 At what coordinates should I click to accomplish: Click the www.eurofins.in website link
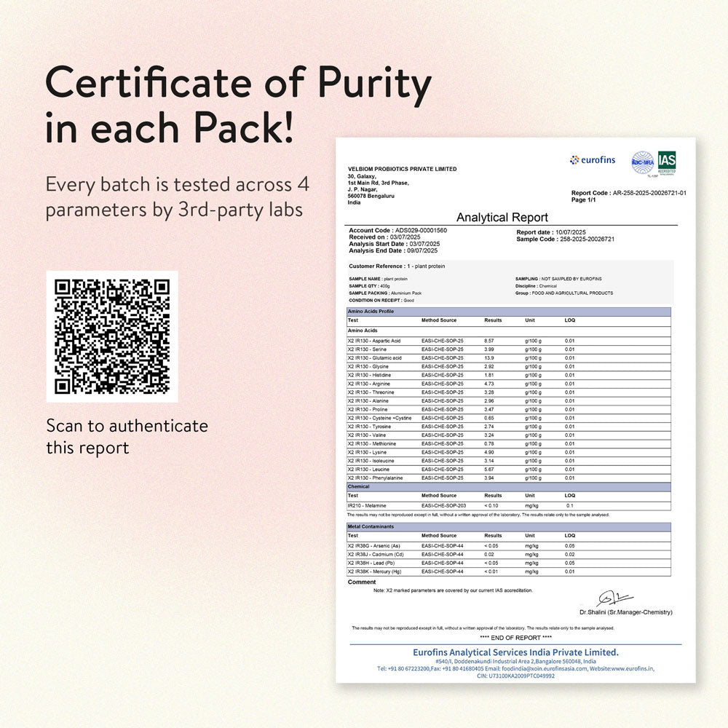(625, 668)
